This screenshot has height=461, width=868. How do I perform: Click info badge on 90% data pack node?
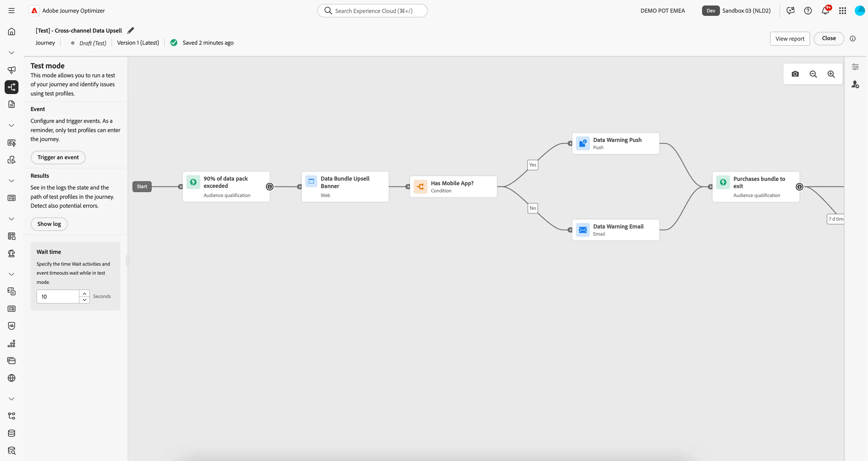pos(270,187)
